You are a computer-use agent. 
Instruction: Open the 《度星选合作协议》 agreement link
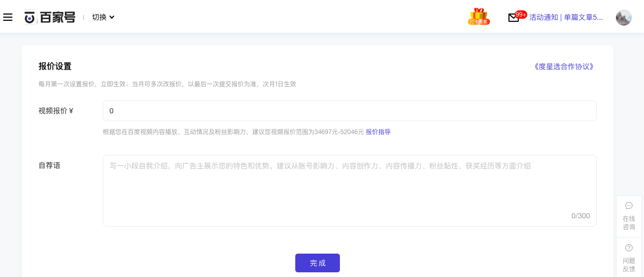pyautogui.click(x=564, y=67)
